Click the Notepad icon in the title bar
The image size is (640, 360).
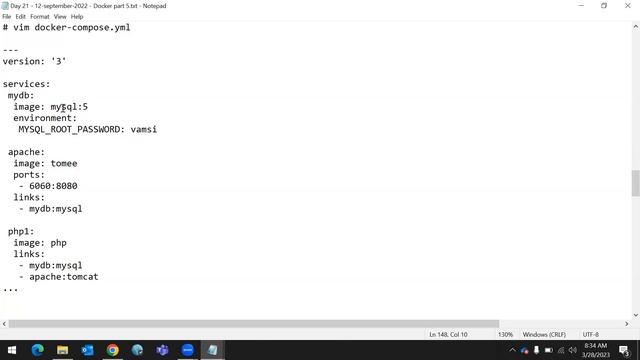click(5, 6)
